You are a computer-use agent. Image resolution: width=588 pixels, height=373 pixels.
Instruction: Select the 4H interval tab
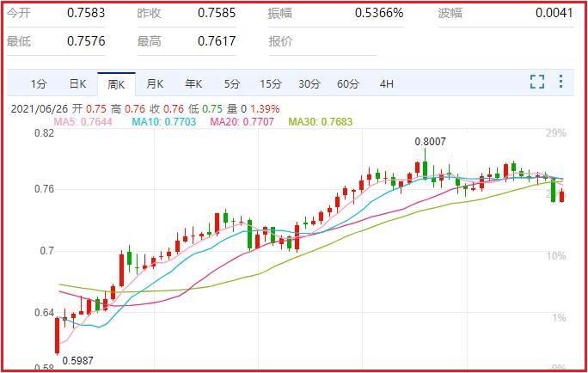click(x=387, y=84)
